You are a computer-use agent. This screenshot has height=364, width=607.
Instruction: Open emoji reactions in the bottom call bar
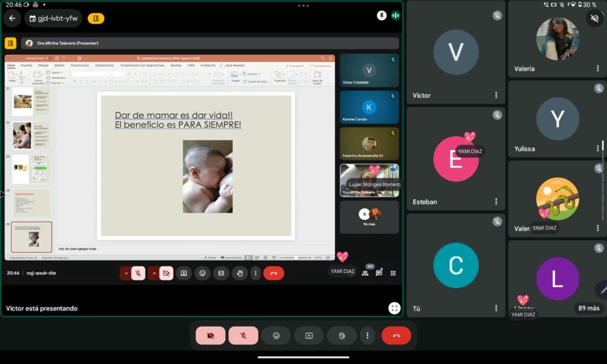[x=276, y=336]
